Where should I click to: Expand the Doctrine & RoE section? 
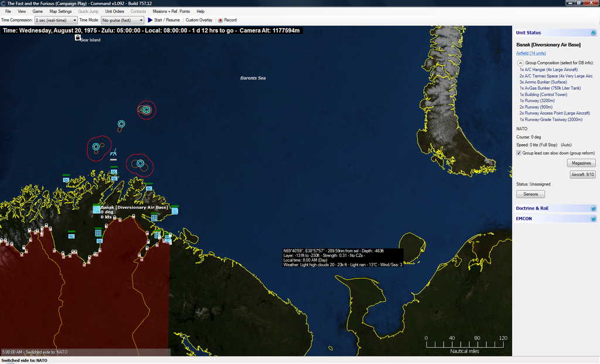593,208
